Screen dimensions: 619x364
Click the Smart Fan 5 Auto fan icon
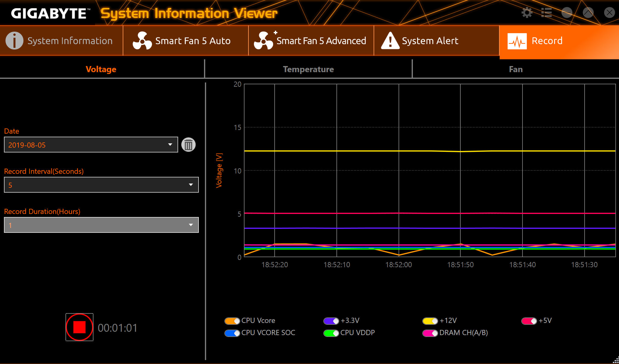pyautogui.click(x=142, y=40)
